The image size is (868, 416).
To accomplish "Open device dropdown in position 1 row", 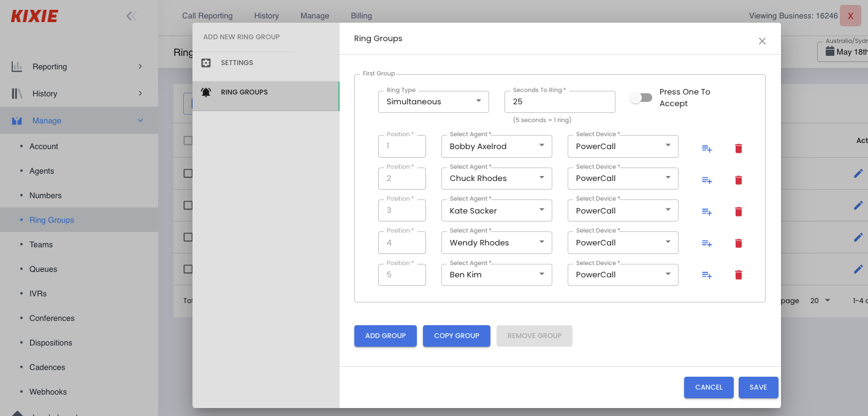I will 623,146.
